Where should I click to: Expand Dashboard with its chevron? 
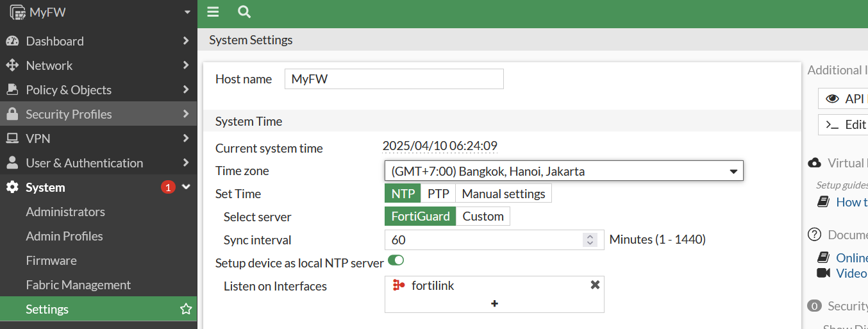(x=186, y=41)
